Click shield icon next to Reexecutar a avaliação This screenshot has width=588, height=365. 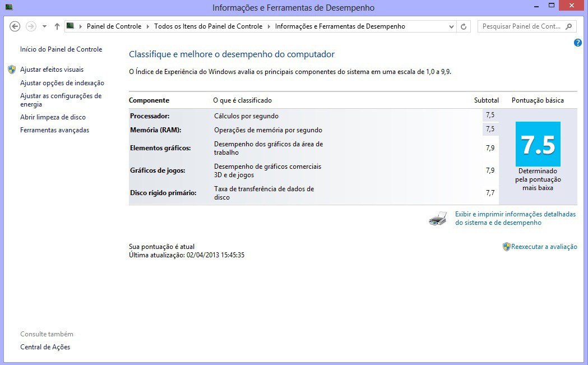pyautogui.click(x=506, y=247)
